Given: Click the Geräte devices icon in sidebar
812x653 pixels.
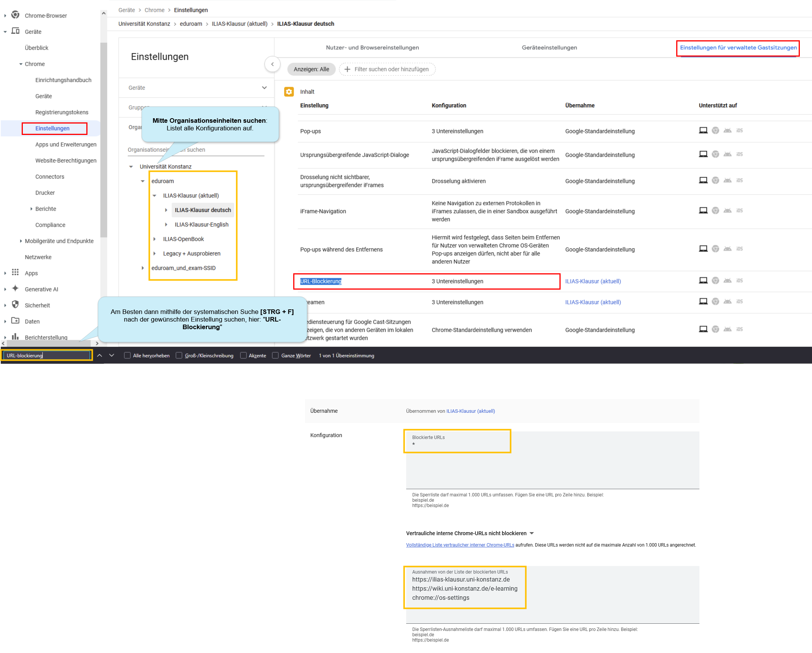Looking at the screenshot, I should (15, 31).
